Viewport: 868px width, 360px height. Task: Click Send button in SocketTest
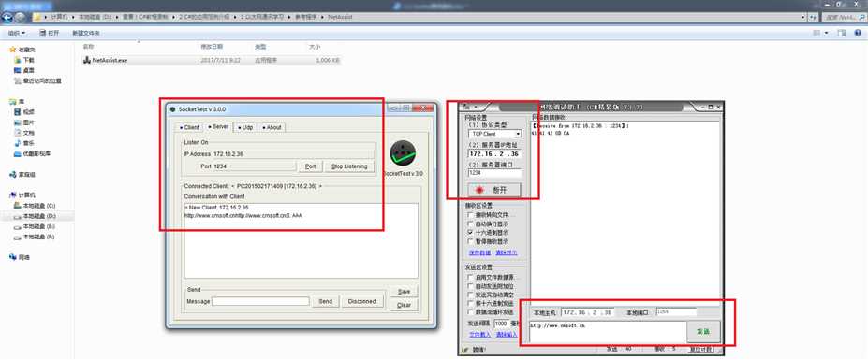tap(326, 301)
